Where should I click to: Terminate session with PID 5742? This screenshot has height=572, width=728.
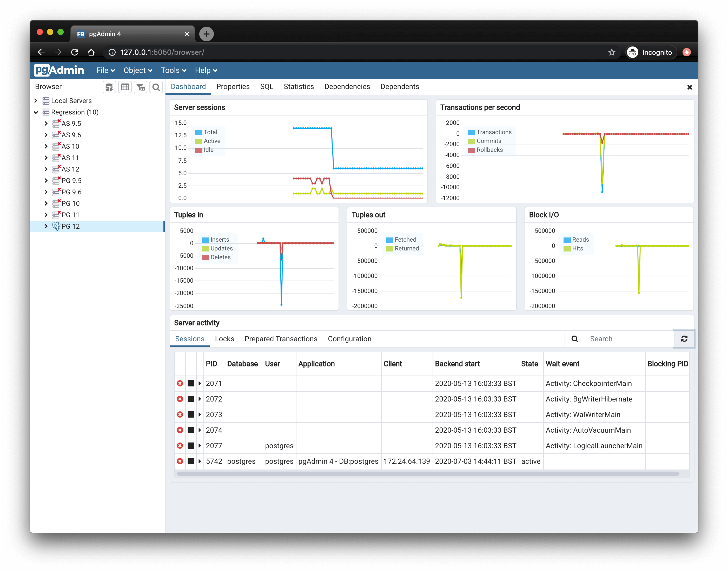pyautogui.click(x=180, y=461)
